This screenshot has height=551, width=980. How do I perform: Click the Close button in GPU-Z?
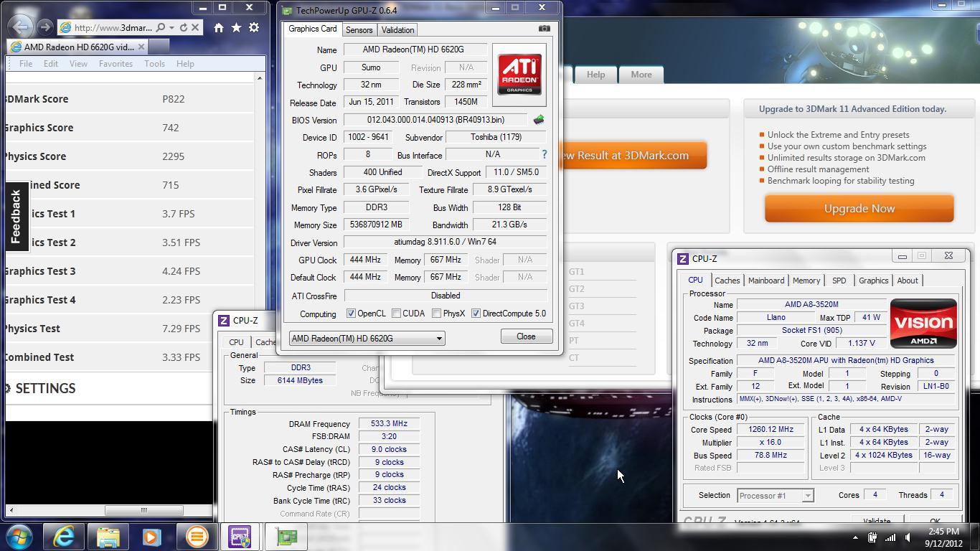(526, 336)
